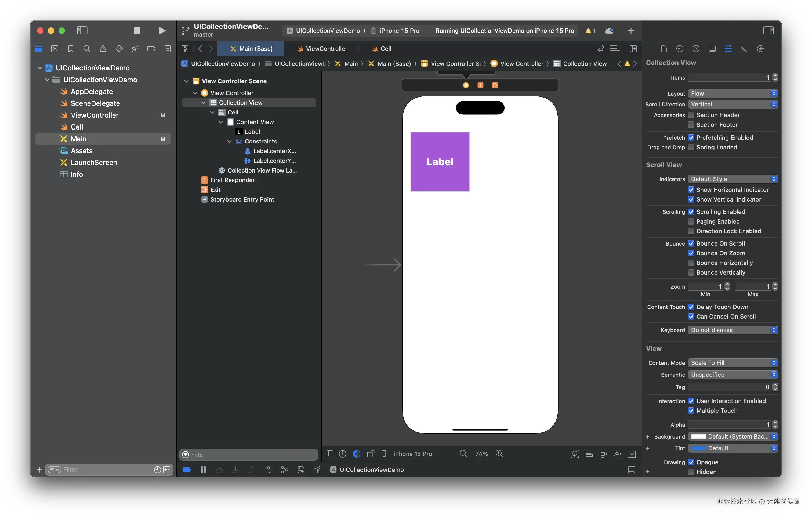Click the Run (play) button
Image resolution: width=812 pixels, height=517 pixels.
162,31
